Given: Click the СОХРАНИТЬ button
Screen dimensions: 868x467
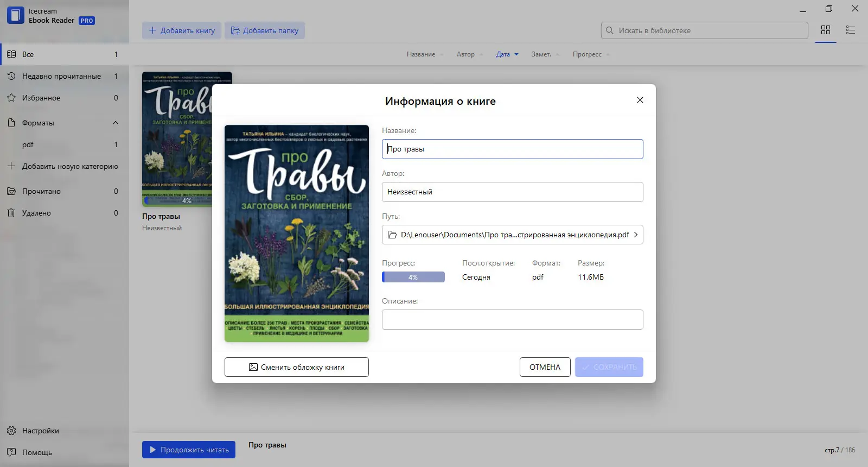Looking at the screenshot, I should (x=609, y=367).
